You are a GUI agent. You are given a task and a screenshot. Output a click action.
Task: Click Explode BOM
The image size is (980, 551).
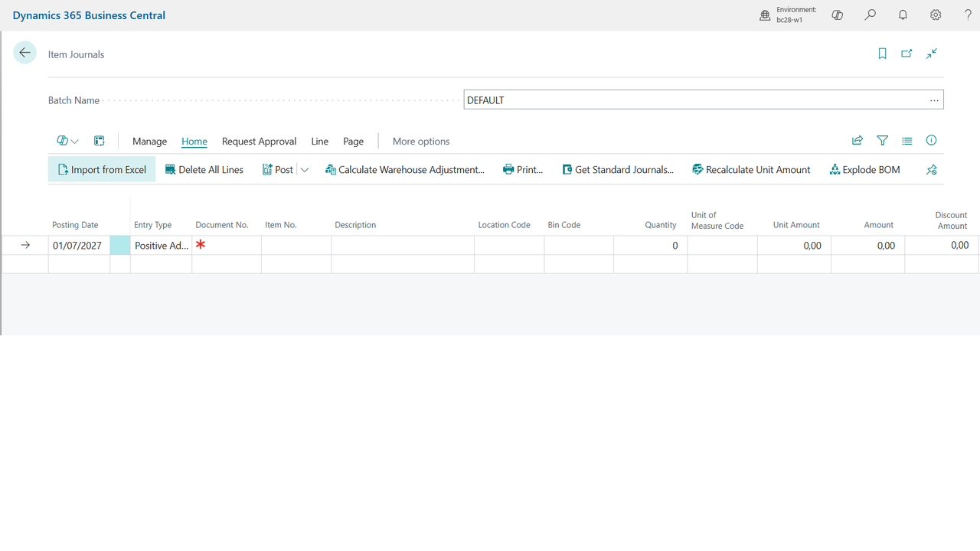864,170
